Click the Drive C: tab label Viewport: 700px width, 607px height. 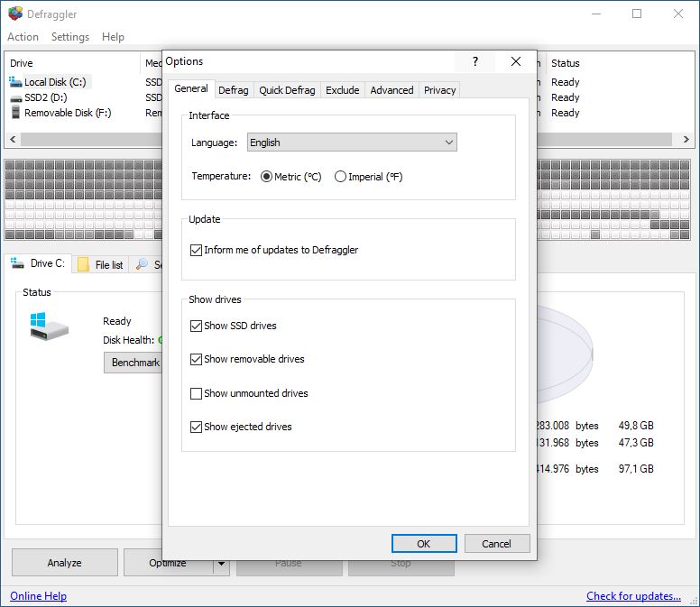tap(48, 263)
